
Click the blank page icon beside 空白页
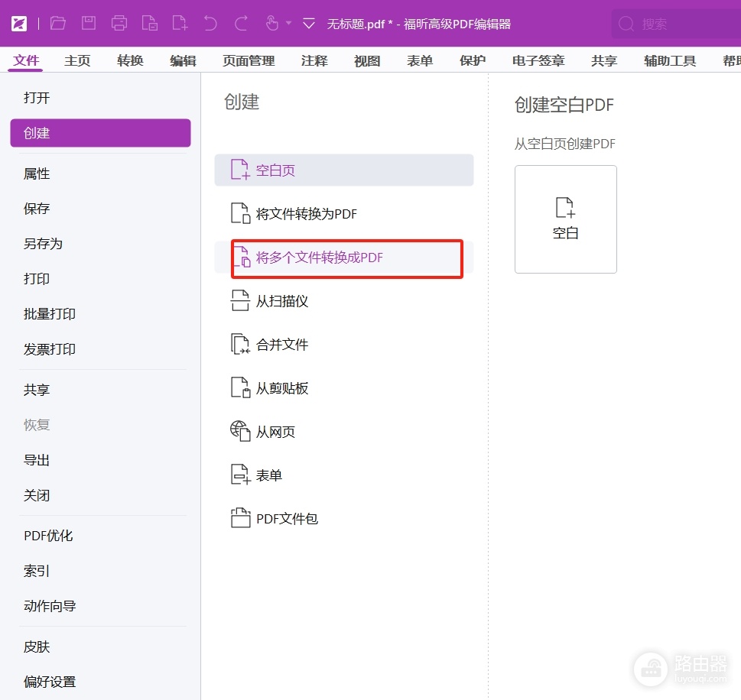240,170
